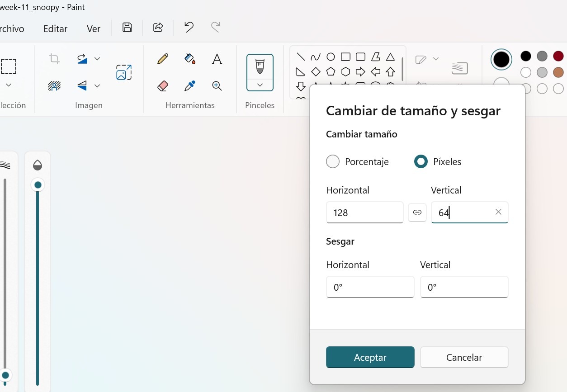
Task: Click the resize and skew ribbon icon
Action: tap(124, 72)
